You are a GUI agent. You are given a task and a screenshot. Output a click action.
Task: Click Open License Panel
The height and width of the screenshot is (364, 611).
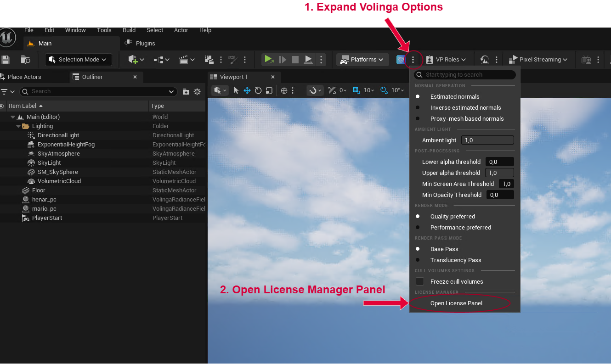click(456, 303)
